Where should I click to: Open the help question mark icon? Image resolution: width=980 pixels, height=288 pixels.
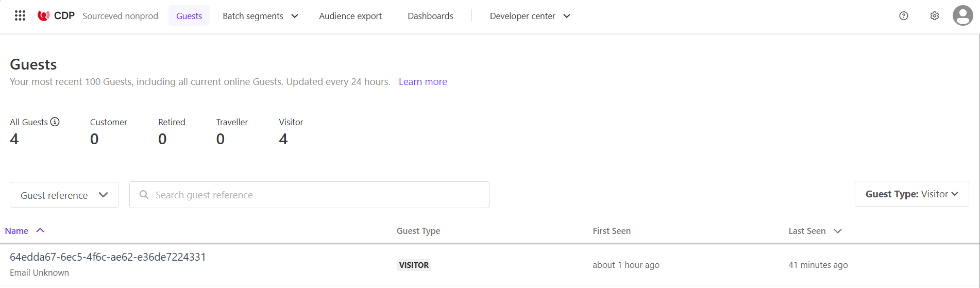pyautogui.click(x=903, y=16)
